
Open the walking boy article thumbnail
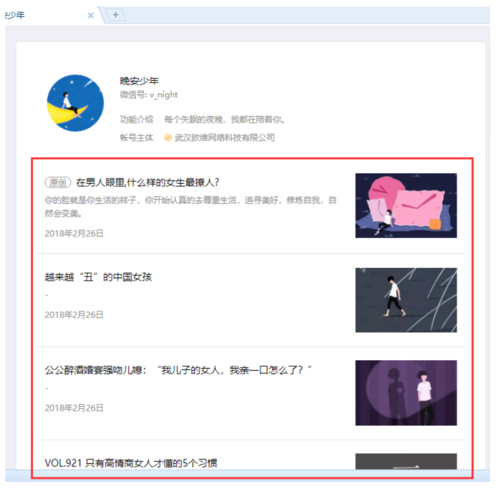point(406,300)
